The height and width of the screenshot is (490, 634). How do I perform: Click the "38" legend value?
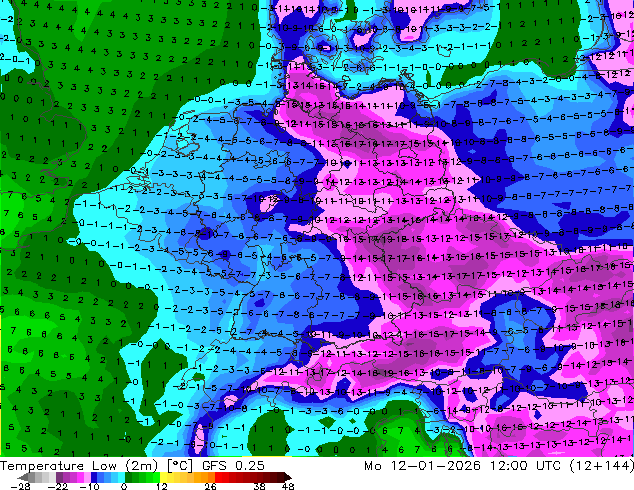tap(260, 486)
